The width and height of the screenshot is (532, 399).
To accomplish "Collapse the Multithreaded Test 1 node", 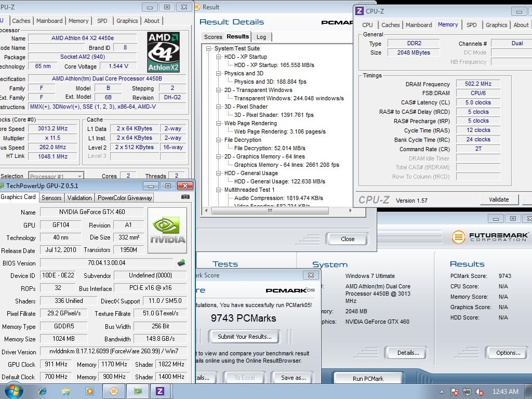I will pos(219,190).
